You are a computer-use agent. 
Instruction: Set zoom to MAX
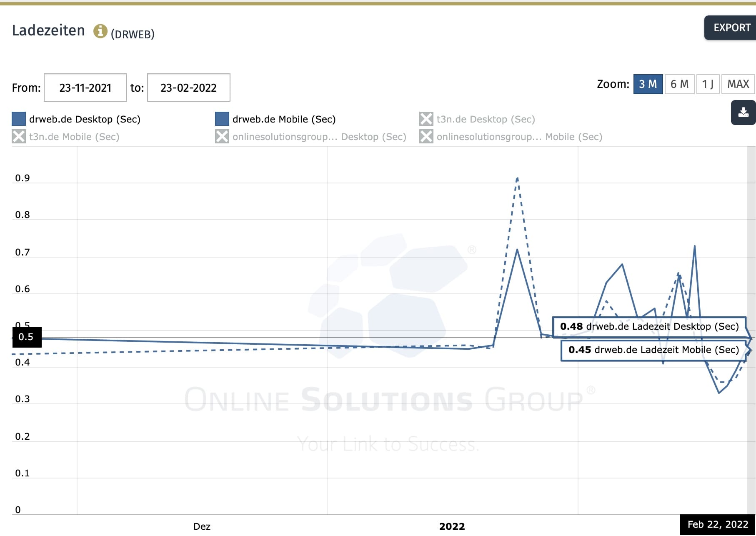tap(738, 84)
